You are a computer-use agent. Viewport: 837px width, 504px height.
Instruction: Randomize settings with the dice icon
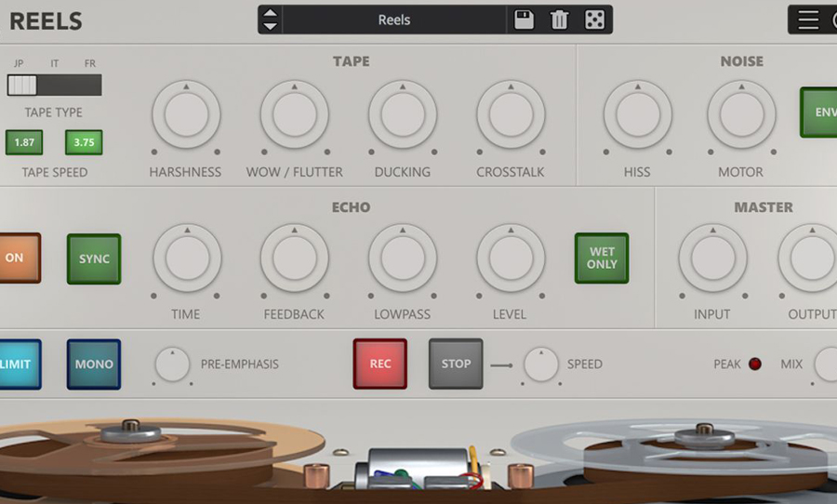coord(593,20)
